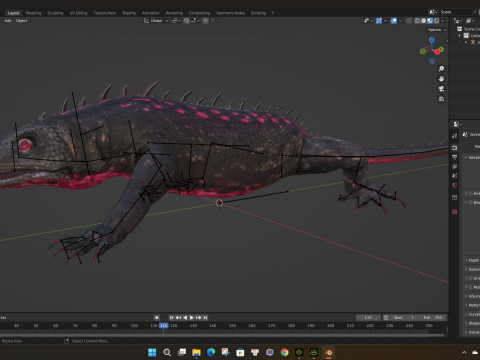Open the Object properties tab icon

coord(455,197)
